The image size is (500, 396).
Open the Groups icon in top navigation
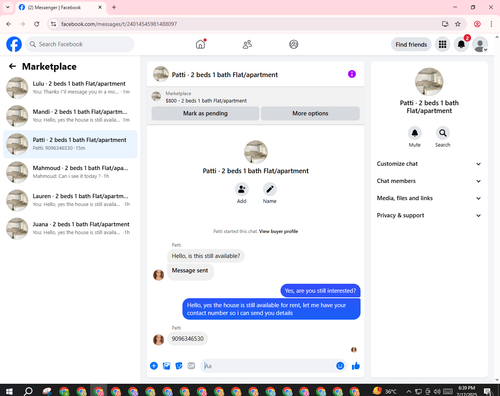tap(294, 44)
